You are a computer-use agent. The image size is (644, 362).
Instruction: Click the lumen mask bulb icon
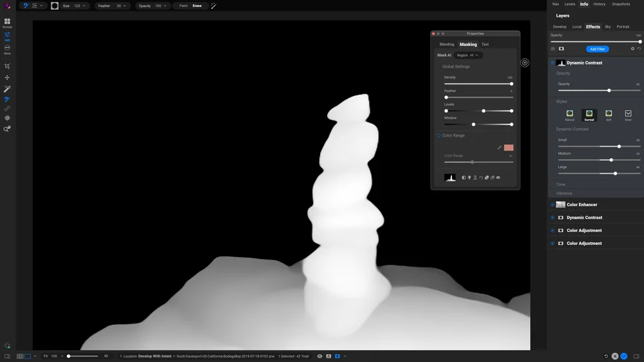[469, 178]
